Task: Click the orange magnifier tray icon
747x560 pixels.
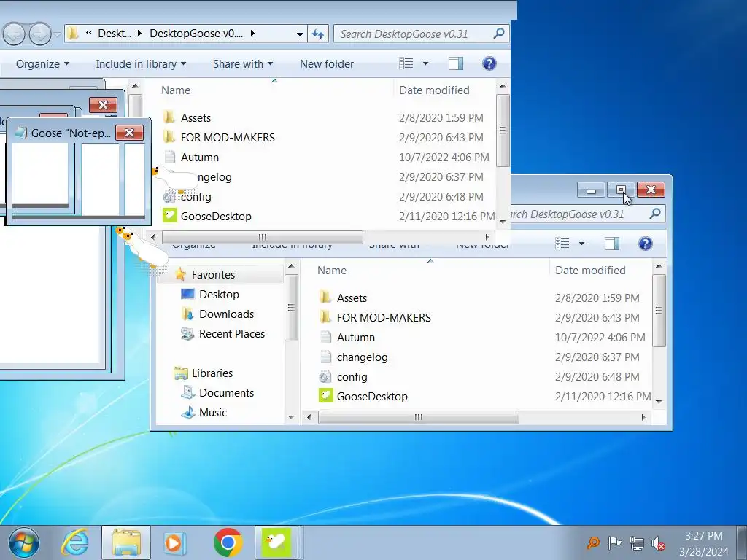Action: pos(592,542)
